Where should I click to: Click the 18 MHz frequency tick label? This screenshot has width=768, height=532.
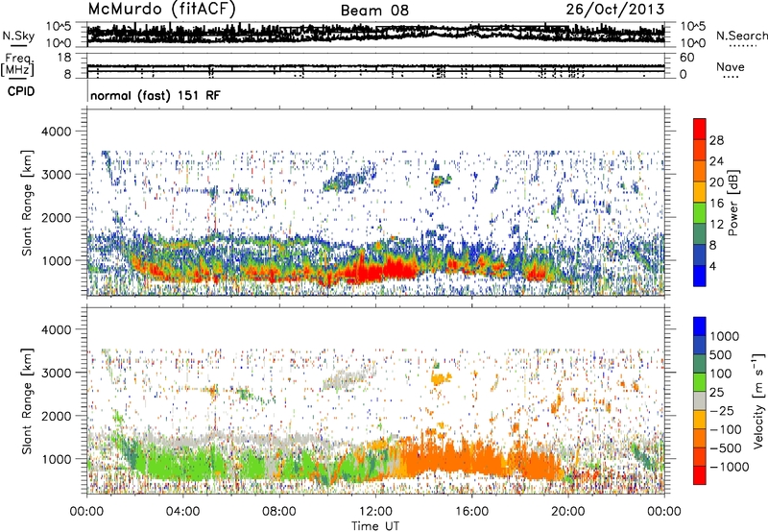(x=65, y=58)
